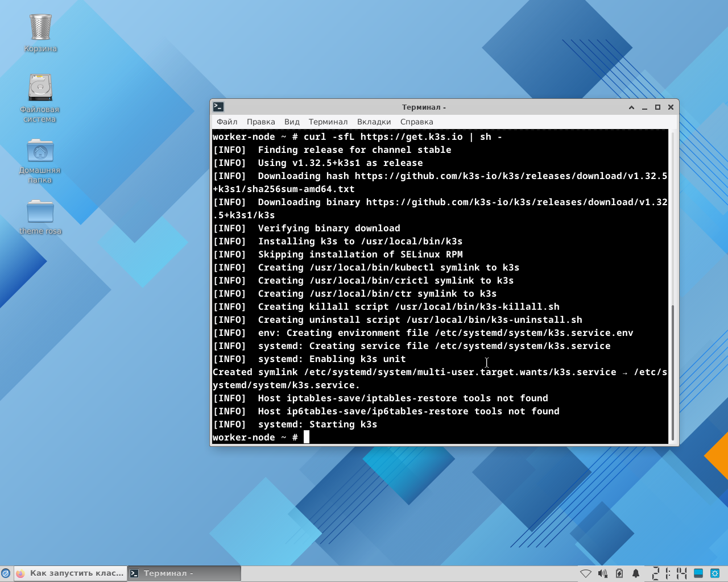Minimize the terminal window
728x582 pixels.
644,107
